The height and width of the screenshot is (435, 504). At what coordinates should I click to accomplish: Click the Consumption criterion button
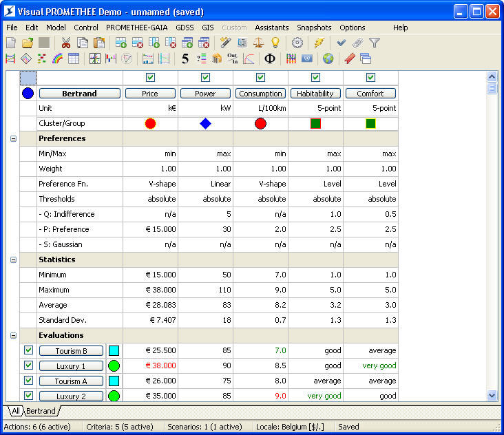pyautogui.click(x=260, y=94)
